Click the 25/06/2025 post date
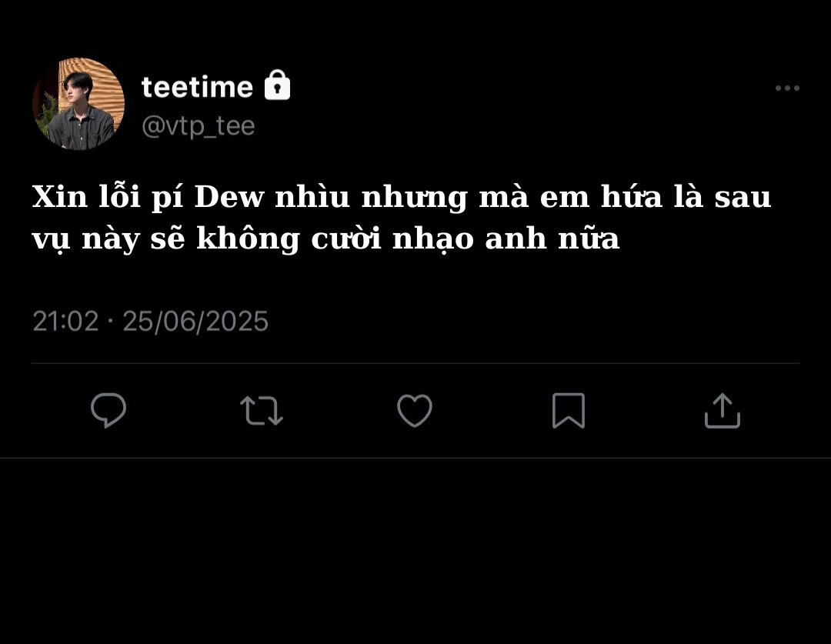Image resolution: width=831 pixels, height=644 pixels. (x=195, y=321)
